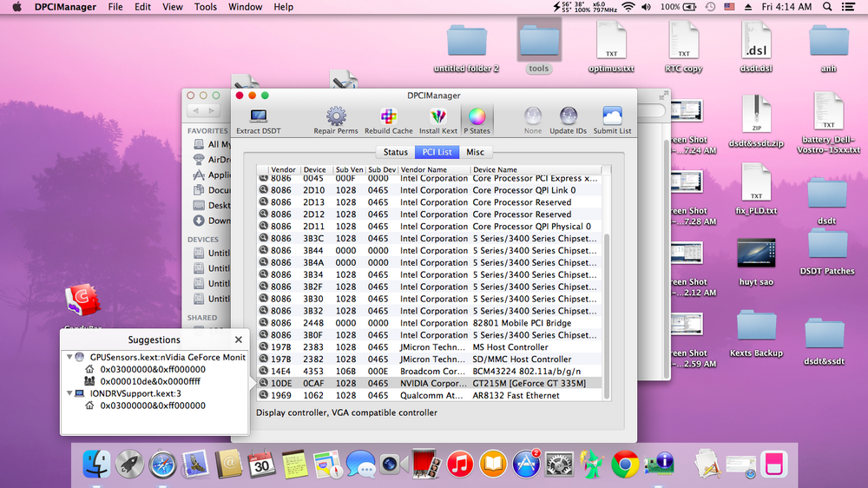This screenshot has height=488, width=868.
Task: Switch to the Status tab
Action: point(395,152)
